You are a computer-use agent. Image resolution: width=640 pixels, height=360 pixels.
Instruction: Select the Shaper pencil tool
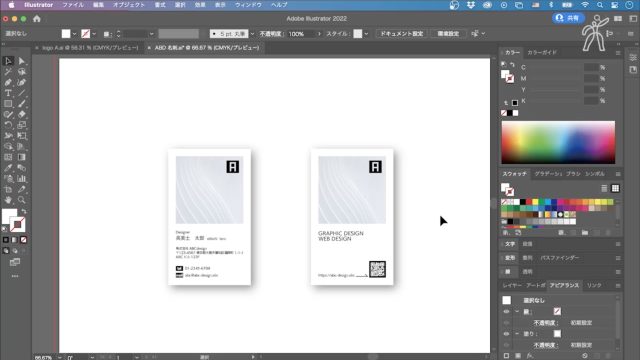(x=8, y=115)
